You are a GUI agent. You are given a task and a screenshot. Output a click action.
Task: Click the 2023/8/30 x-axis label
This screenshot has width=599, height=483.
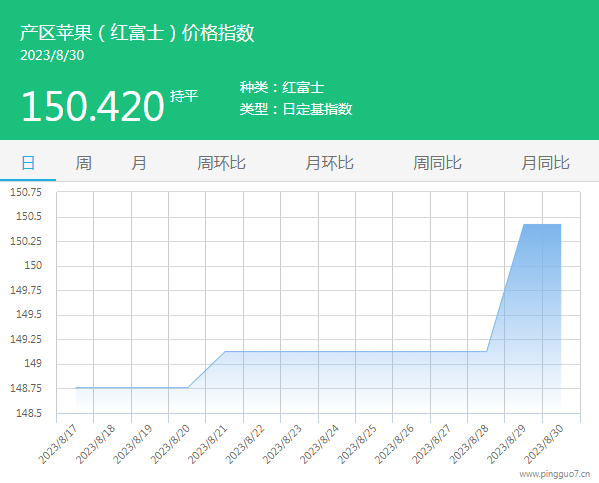click(x=543, y=444)
